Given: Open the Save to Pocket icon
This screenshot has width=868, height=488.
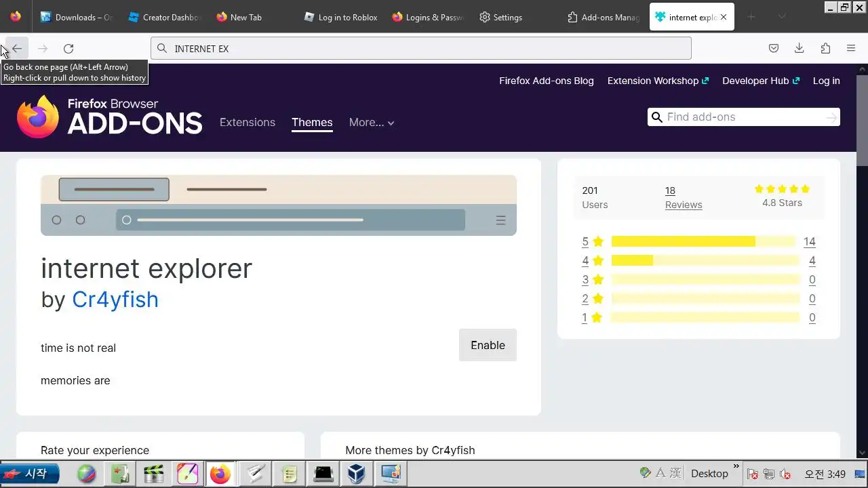Looking at the screenshot, I should point(774,48).
